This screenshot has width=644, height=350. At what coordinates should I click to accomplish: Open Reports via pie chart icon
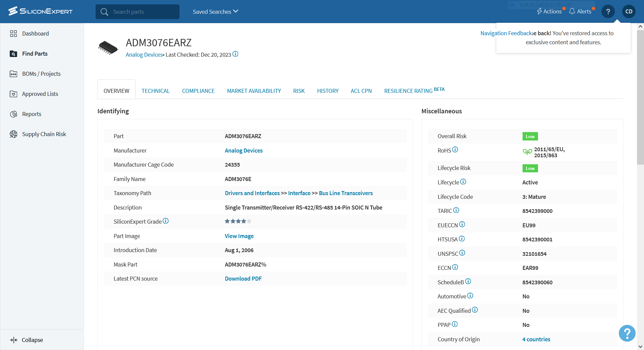[x=13, y=114]
